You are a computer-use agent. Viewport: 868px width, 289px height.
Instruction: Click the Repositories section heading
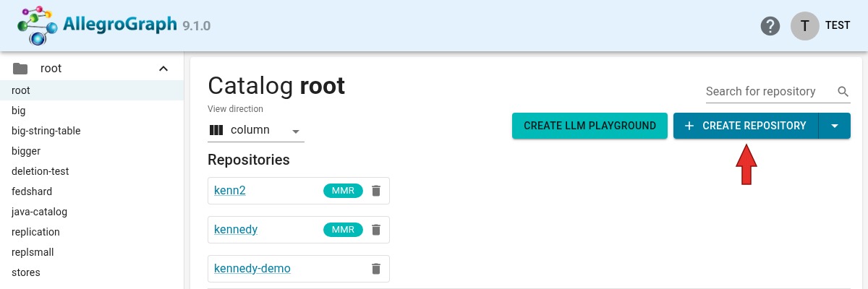coord(249,160)
